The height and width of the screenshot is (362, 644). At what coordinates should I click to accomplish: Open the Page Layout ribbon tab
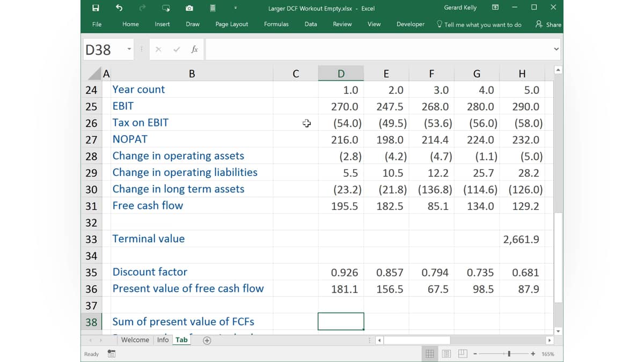(232, 24)
